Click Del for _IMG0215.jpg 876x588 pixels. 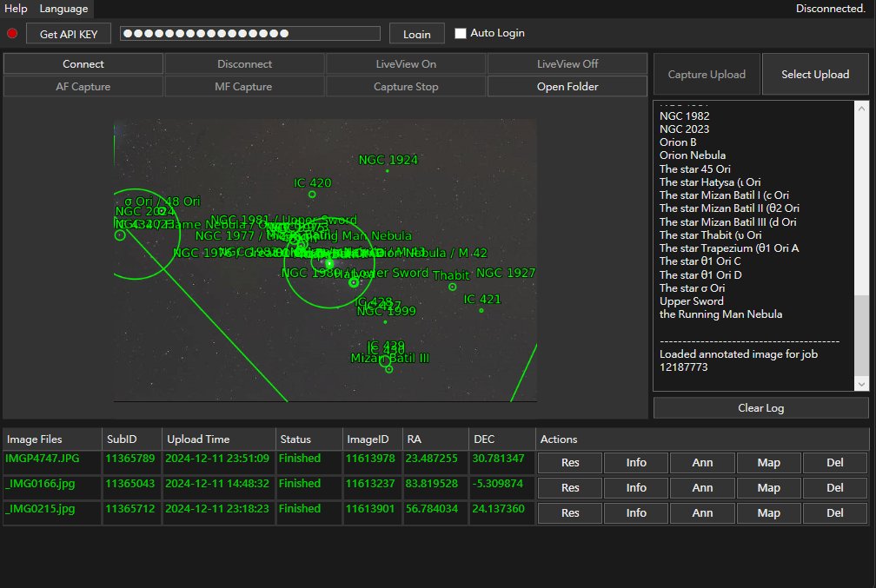(834, 512)
